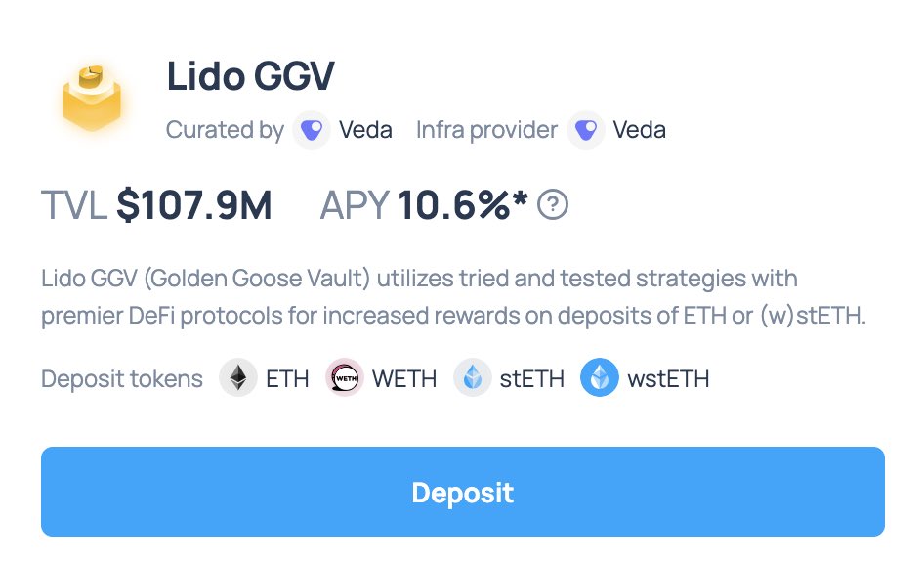Select the WETH token icon
Viewport: 924px width, 565px height.
(345, 377)
